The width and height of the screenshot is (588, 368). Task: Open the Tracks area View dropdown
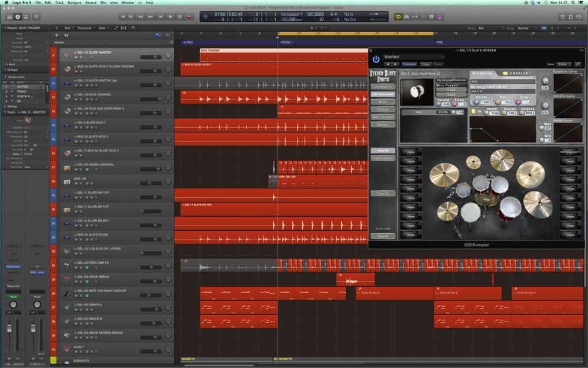pos(103,28)
